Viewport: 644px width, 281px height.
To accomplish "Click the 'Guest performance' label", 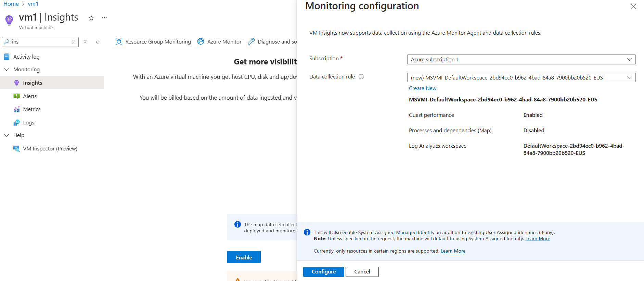I will [x=431, y=115].
